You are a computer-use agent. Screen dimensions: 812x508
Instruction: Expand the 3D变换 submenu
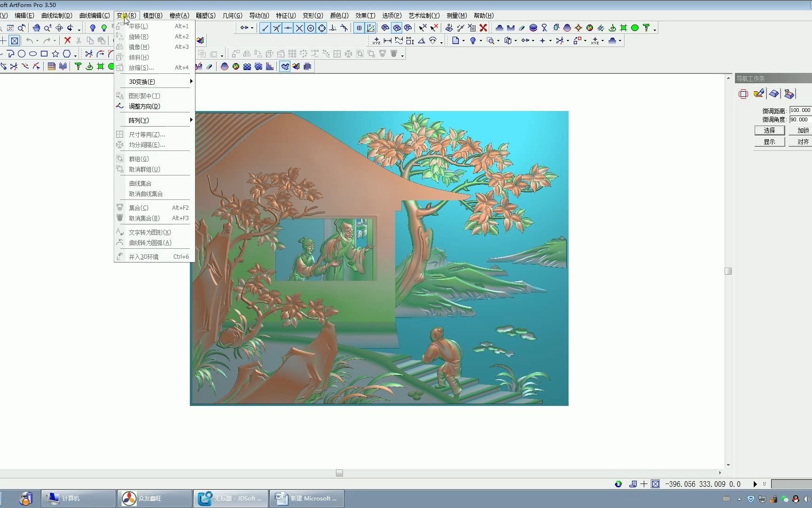pos(155,81)
